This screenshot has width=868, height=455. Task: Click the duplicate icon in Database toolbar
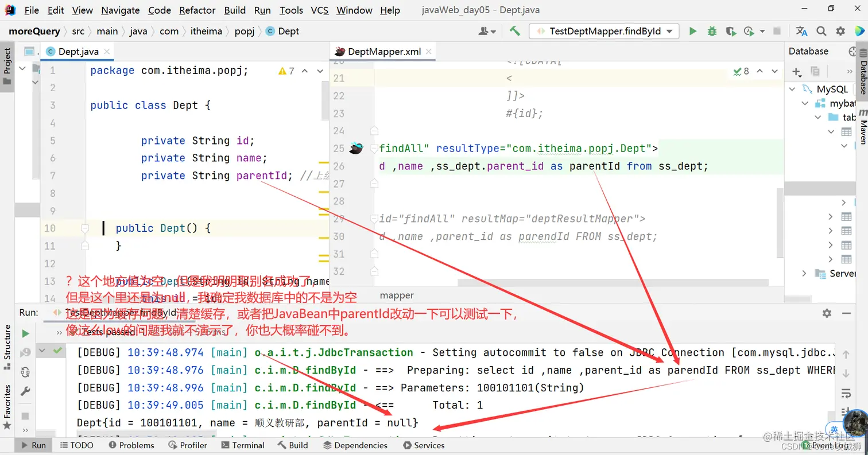[815, 72]
